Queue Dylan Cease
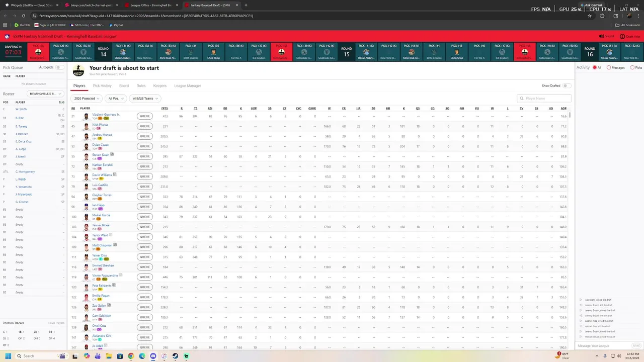Viewport: 644px width, 362px height. [x=144, y=146]
